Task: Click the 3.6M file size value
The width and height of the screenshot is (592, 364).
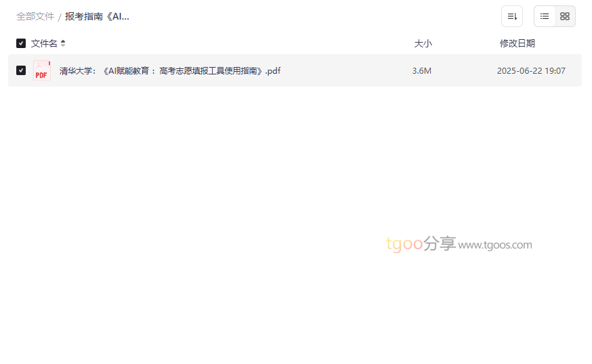Action: coord(422,71)
